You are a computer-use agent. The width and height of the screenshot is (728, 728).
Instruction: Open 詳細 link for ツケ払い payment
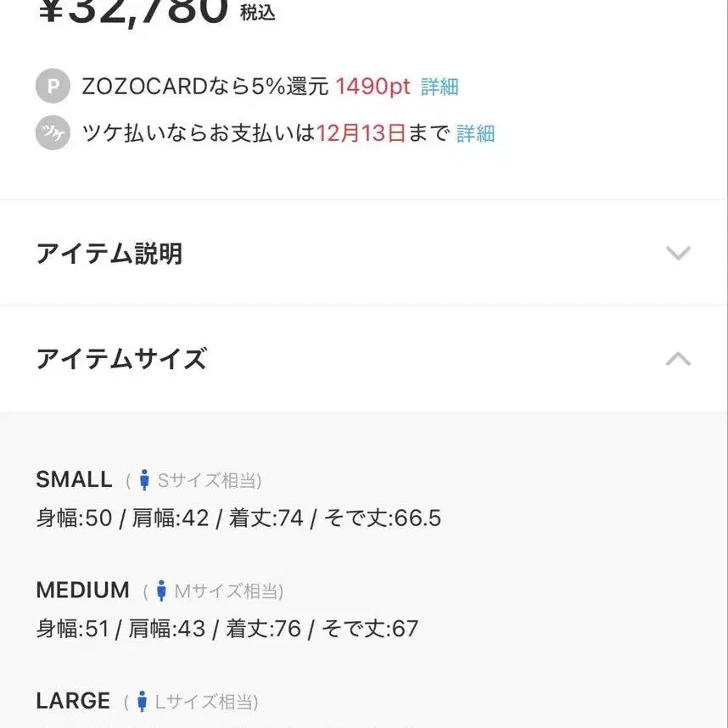[475, 134]
